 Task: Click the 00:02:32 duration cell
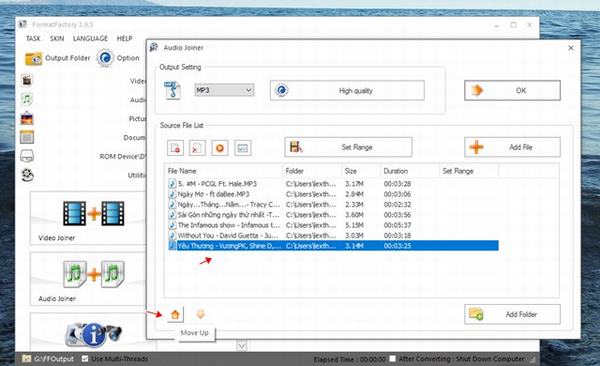(x=397, y=204)
